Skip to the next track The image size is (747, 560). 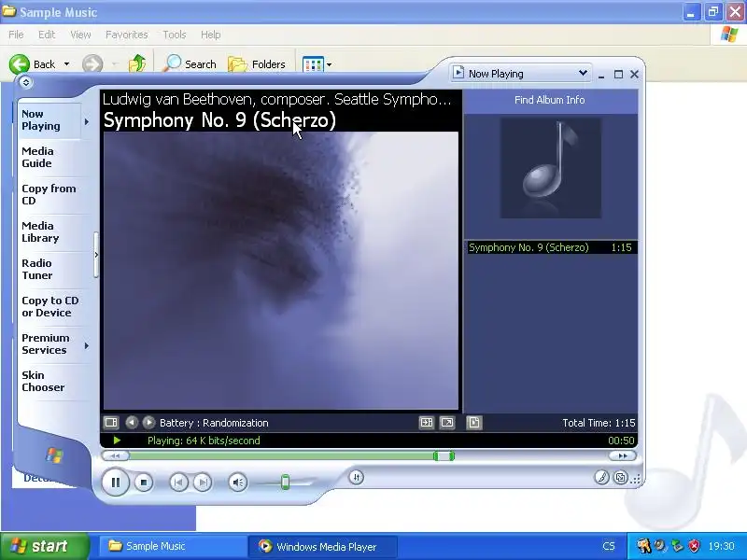coord(203,483)
